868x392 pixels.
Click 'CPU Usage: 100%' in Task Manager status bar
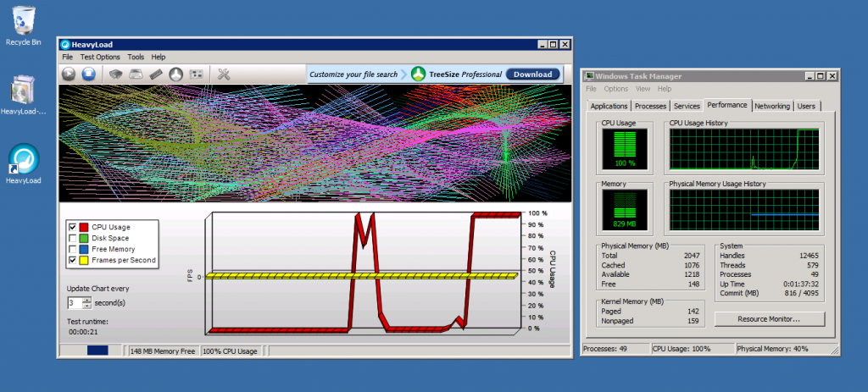(682, 349)
